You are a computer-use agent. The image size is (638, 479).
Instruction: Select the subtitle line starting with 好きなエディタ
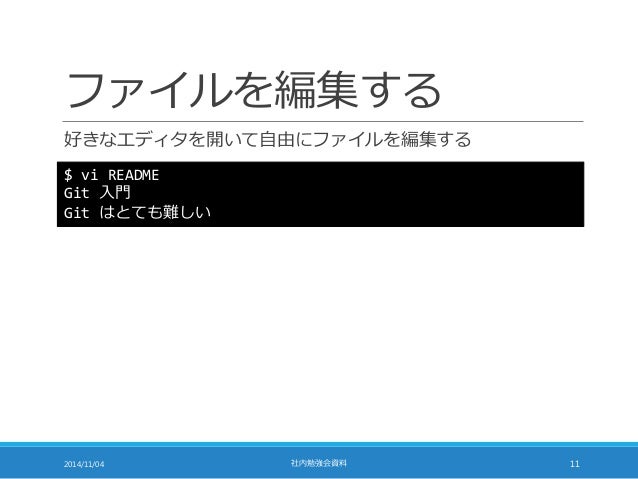tap(267, 139)
